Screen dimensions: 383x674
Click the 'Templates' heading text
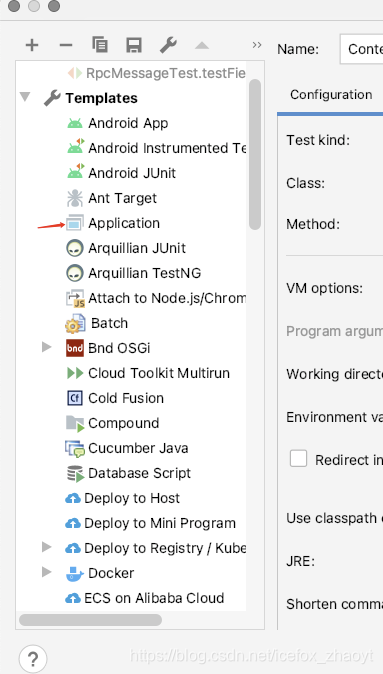tap(101, 98)
